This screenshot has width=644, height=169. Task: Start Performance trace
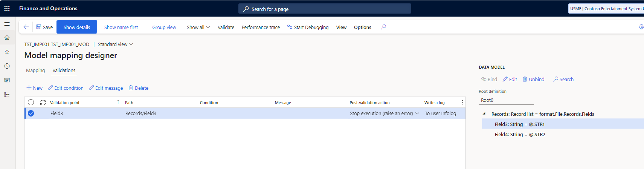(261, 27)
